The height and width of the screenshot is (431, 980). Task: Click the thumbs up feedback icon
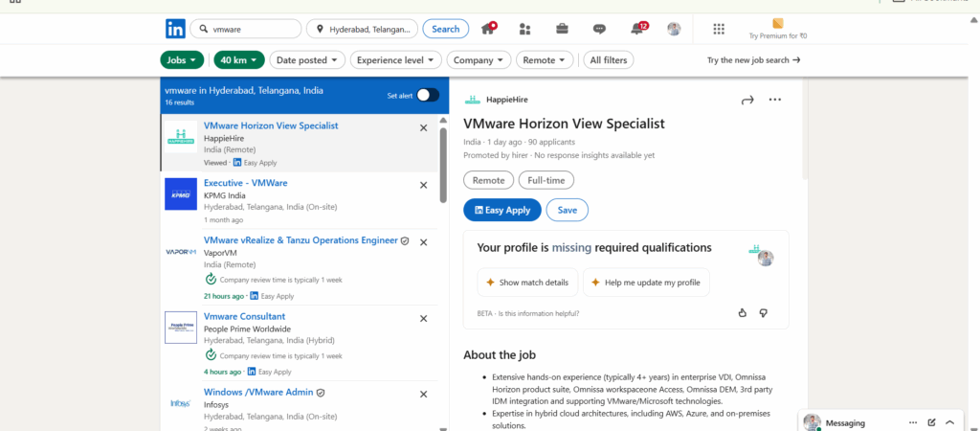(x=743, y=313)
